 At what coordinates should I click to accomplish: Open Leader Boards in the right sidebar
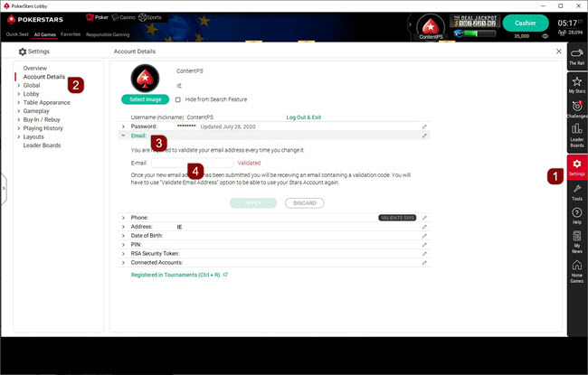(x=577, y=136)
